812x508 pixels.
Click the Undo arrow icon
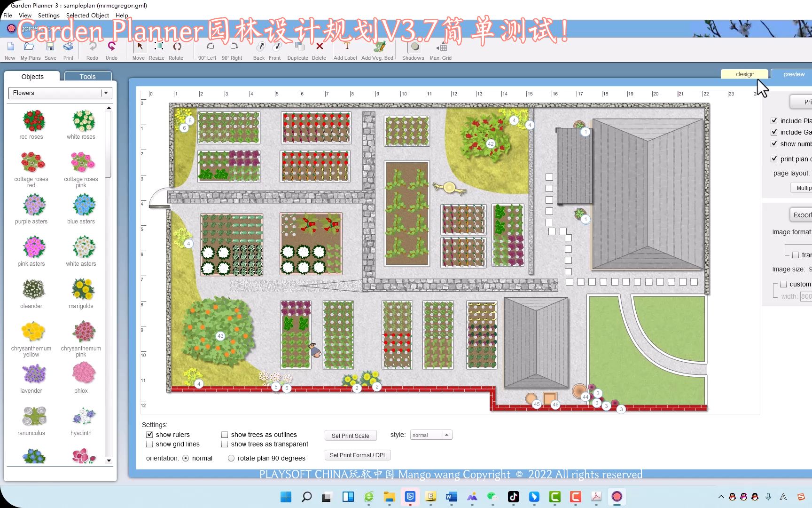pos(111,47)
